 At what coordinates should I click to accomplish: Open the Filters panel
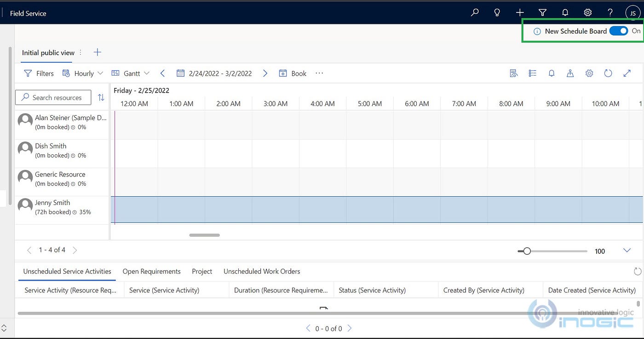coord(39,73)
